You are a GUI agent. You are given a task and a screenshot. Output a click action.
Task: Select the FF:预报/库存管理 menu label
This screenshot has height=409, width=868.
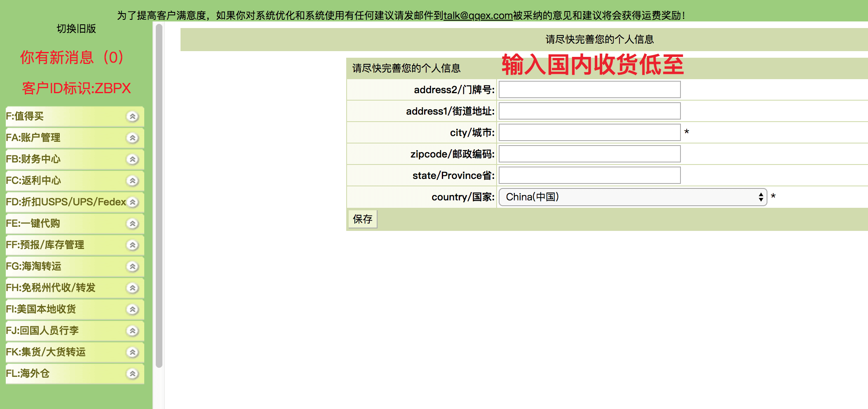[x=45, y=245]
